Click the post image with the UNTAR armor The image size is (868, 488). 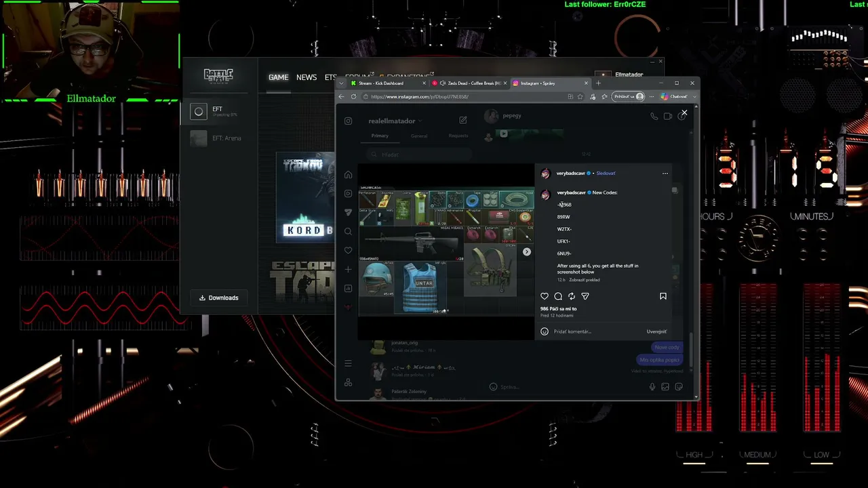pos(446,252)
